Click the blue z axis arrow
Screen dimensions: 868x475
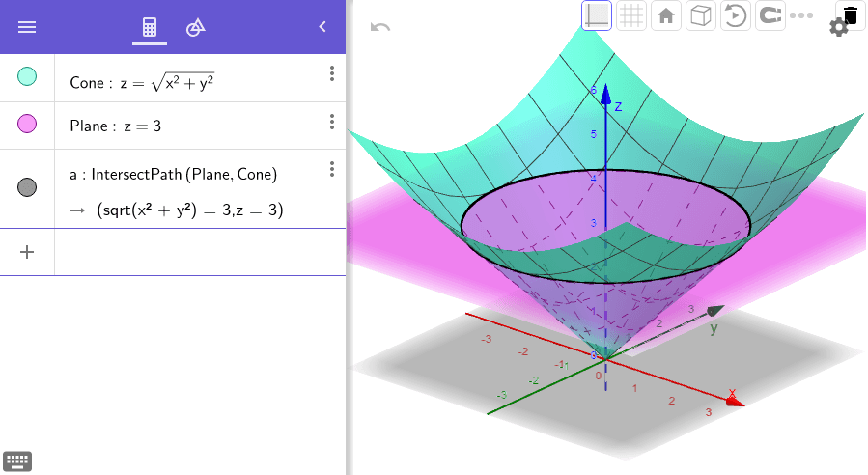point(605,96)
